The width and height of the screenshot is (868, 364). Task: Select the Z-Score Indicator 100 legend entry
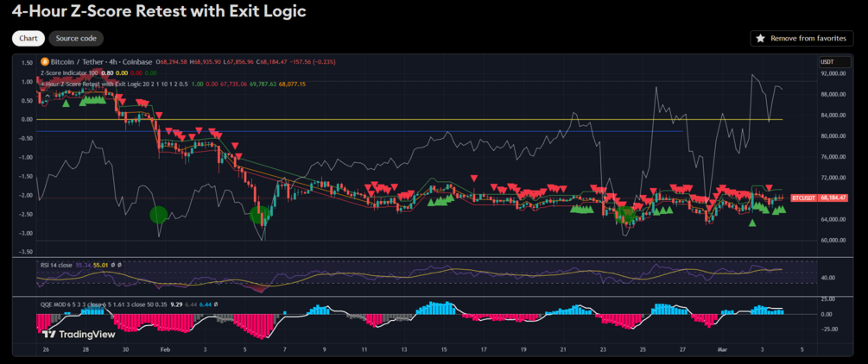(x=70, y=72)
